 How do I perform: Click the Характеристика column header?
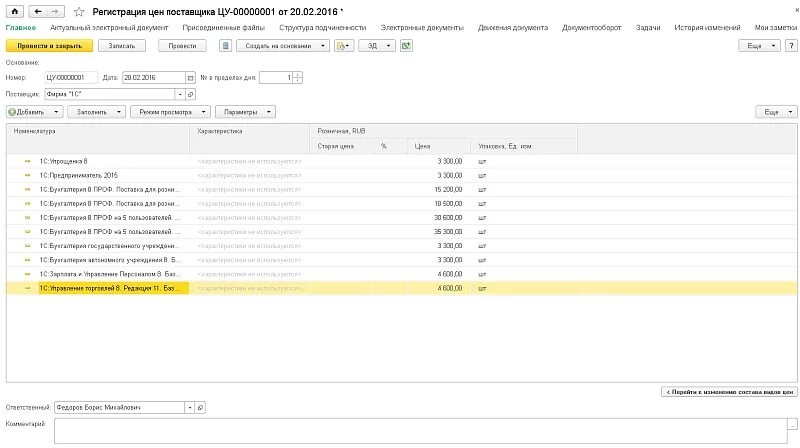tap(249, 139)
